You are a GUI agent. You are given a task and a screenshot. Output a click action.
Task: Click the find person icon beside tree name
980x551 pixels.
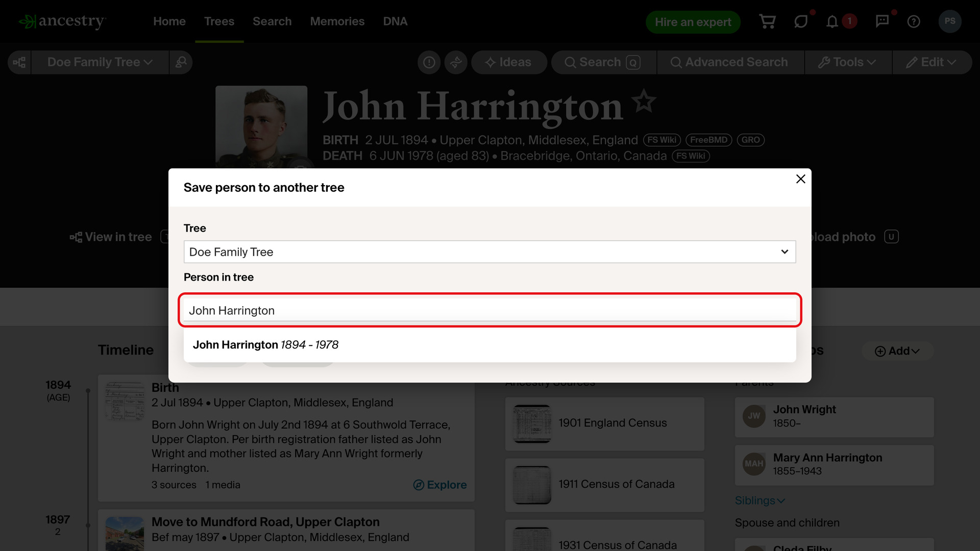[x=181, y=62]
